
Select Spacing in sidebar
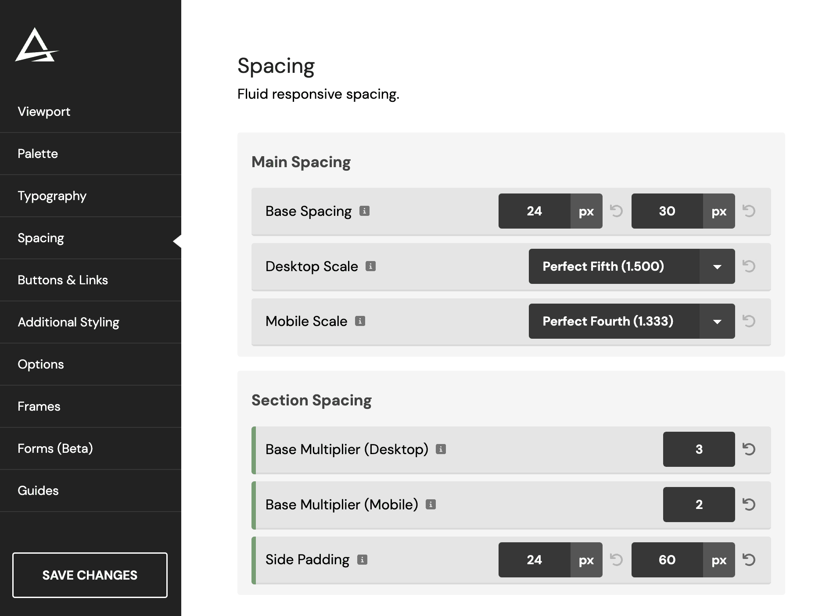[90, 238]
